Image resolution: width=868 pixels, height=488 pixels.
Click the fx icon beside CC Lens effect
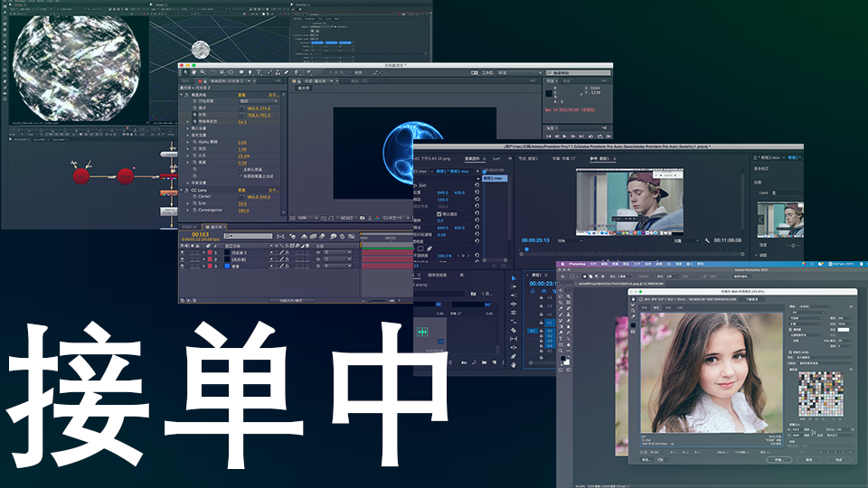coord(186,191)
